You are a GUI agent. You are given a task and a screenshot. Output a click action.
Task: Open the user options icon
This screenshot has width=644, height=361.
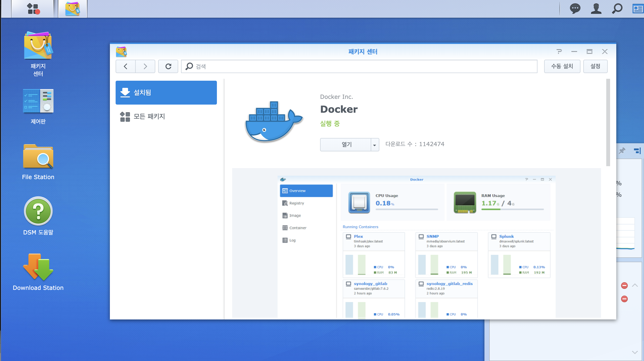pyautogui.click(x=596, y=9)
